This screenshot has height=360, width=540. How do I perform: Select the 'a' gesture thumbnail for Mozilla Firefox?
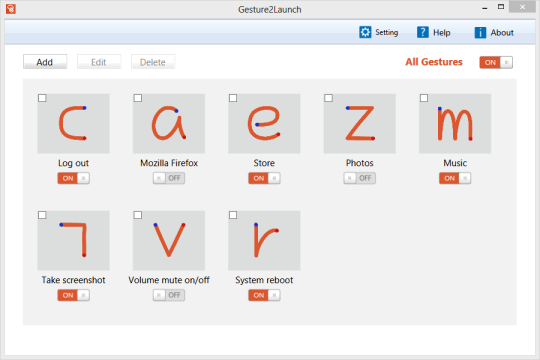pos(169,124)
